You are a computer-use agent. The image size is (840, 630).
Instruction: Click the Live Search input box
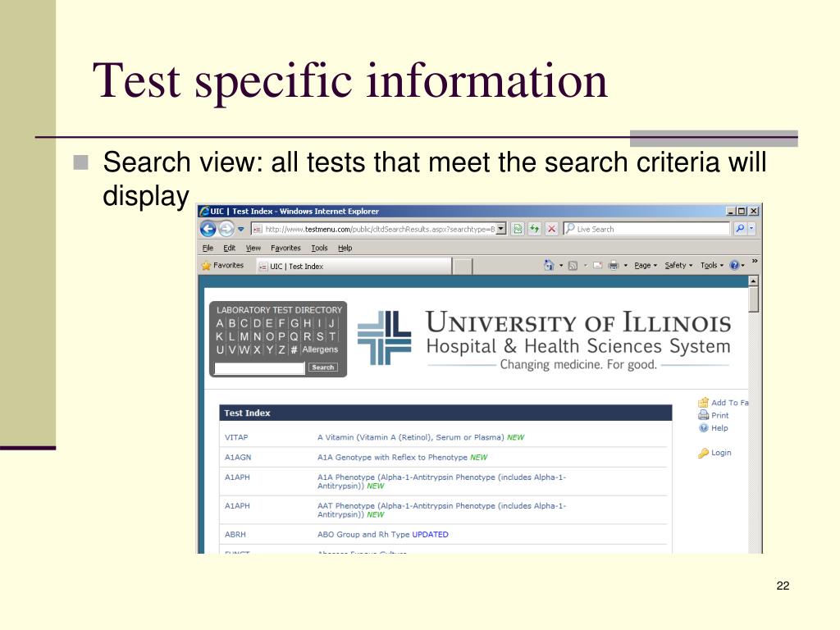[x=646, y=229]
